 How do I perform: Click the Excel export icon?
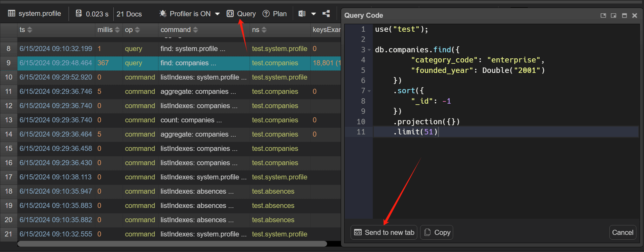[x=302, y=13]
